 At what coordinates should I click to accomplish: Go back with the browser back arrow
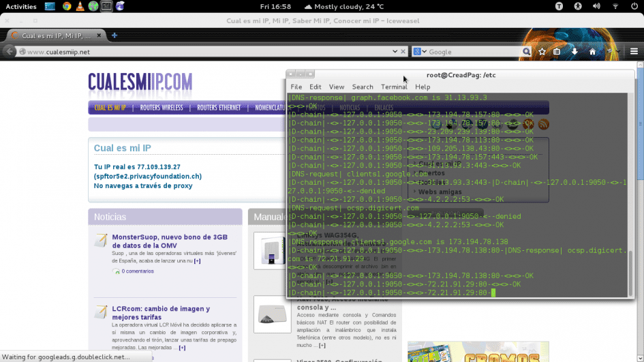click(9, 51)
